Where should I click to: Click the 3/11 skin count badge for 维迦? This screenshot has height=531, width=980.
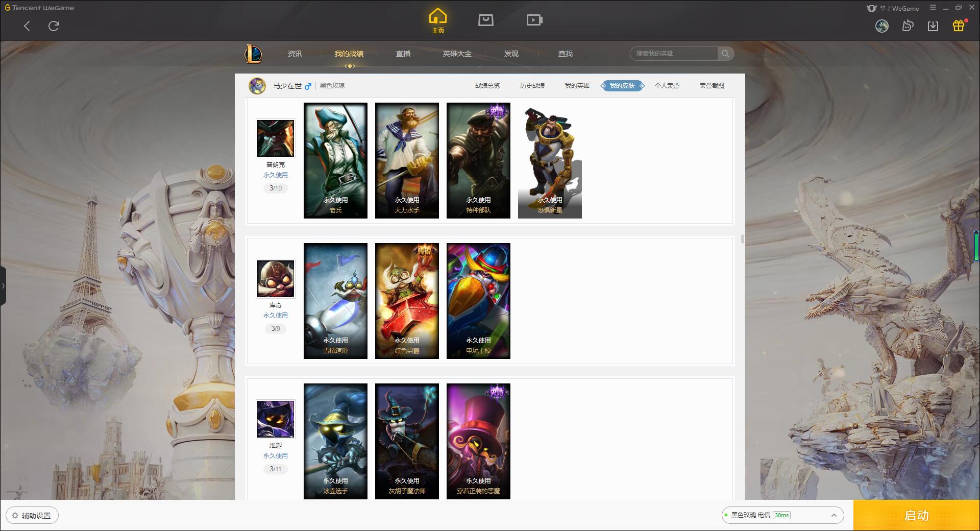[276, 469]
